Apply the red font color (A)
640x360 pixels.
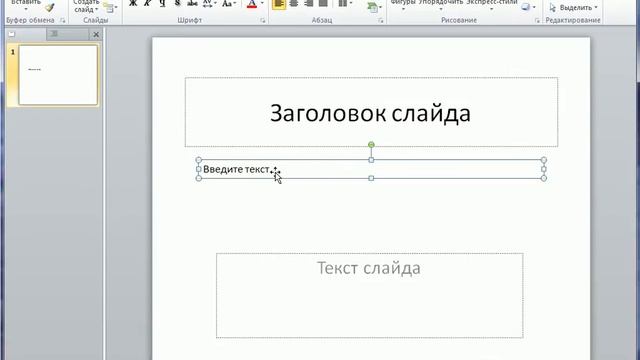click(252, 4)
